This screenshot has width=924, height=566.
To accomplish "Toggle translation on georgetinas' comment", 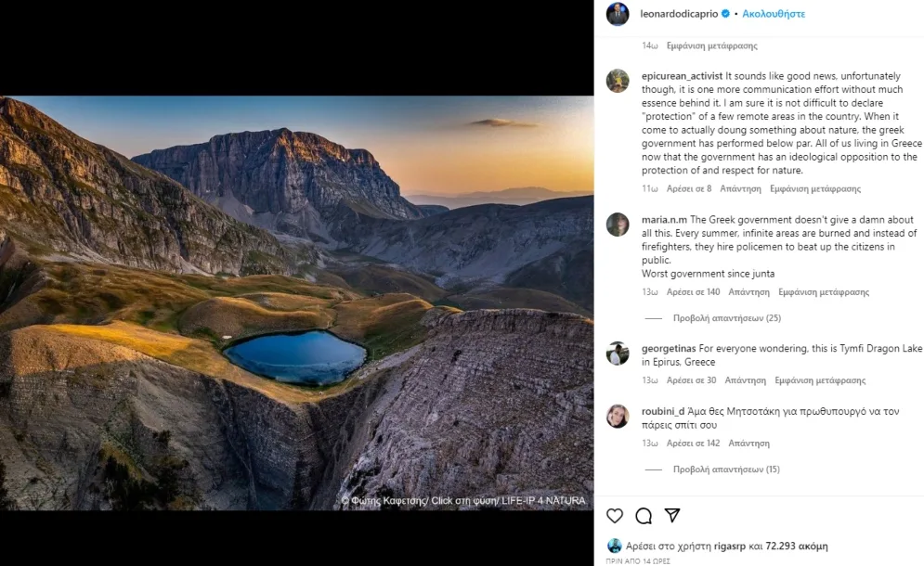I will 819,380.
